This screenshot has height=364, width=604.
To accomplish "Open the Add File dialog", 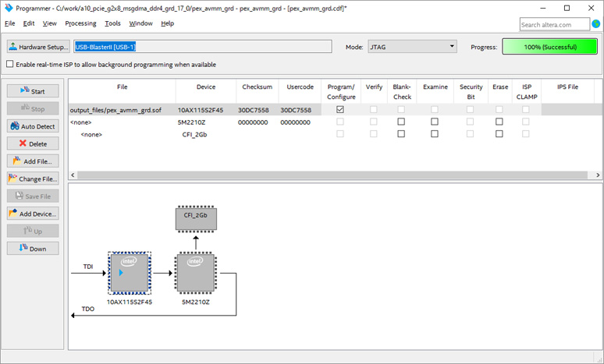I will coord(33,161).
